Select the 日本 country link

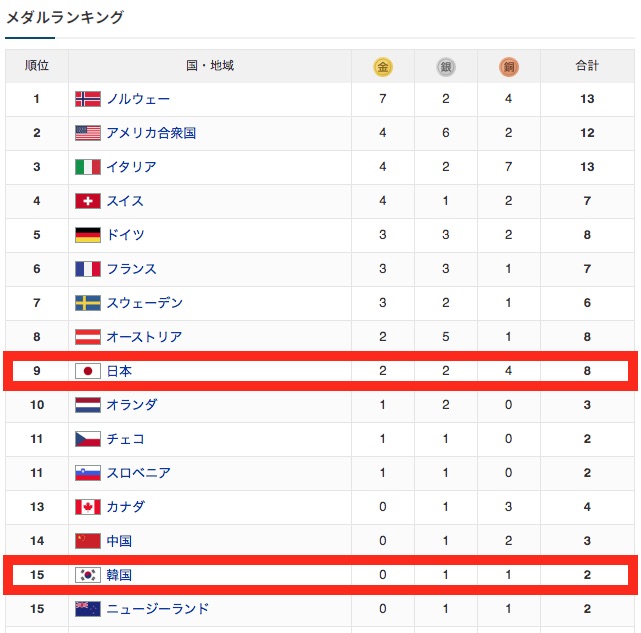click(119, 371)
